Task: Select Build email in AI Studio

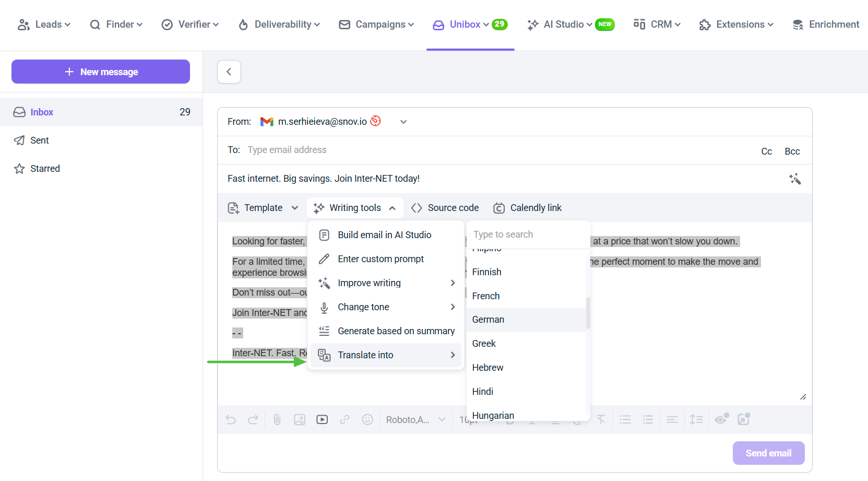Action: click(x=386, y=235)
